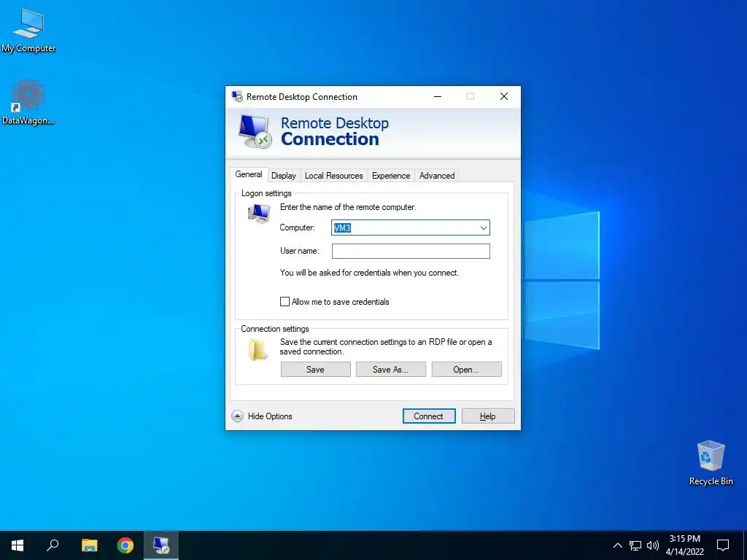The width and height of the screenshot is (747, 560).
Task: Open the Action Center notifications icon
Action: tap(723, 545)
